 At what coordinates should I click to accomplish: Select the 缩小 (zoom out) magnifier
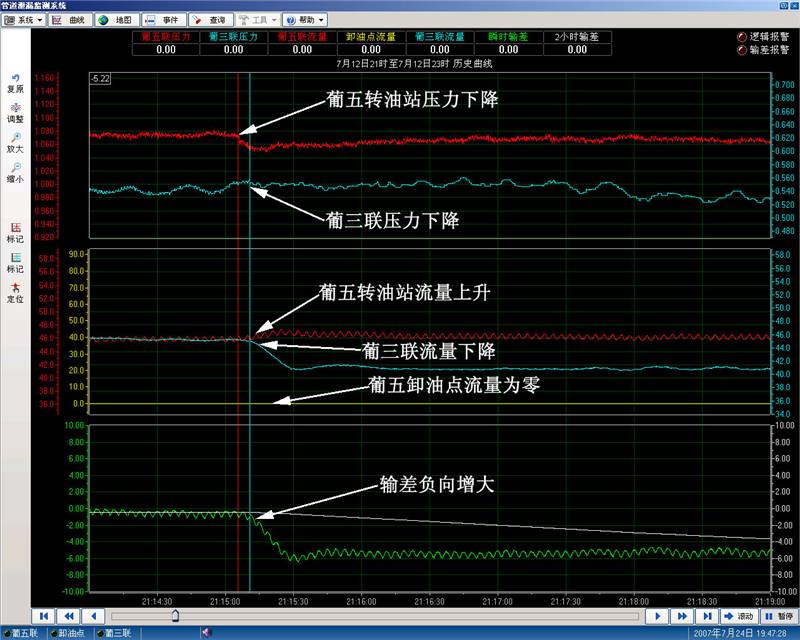pyautogui.click(x=15, y=170)
